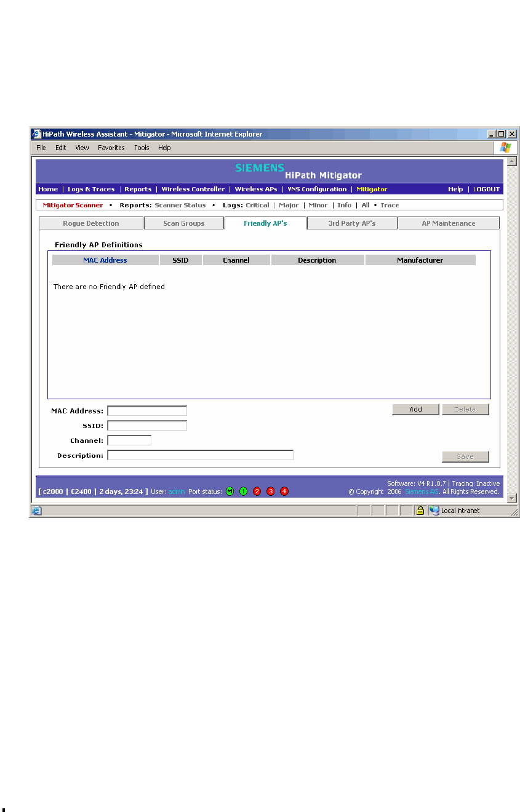Open the View menu
Viewport: 520px width, 812px height.
tap(82, 148)
